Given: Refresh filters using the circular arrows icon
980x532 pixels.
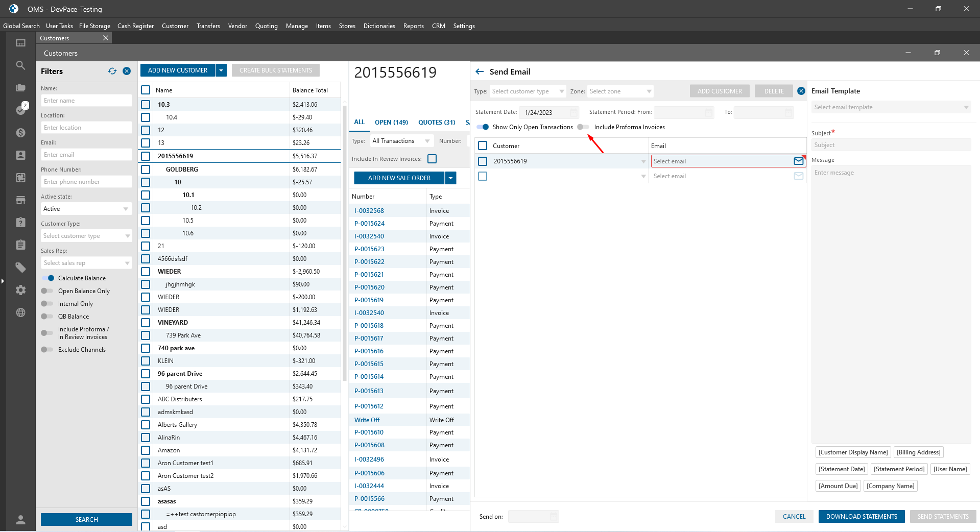Looking at the screenshot, I should click(112, 71).
